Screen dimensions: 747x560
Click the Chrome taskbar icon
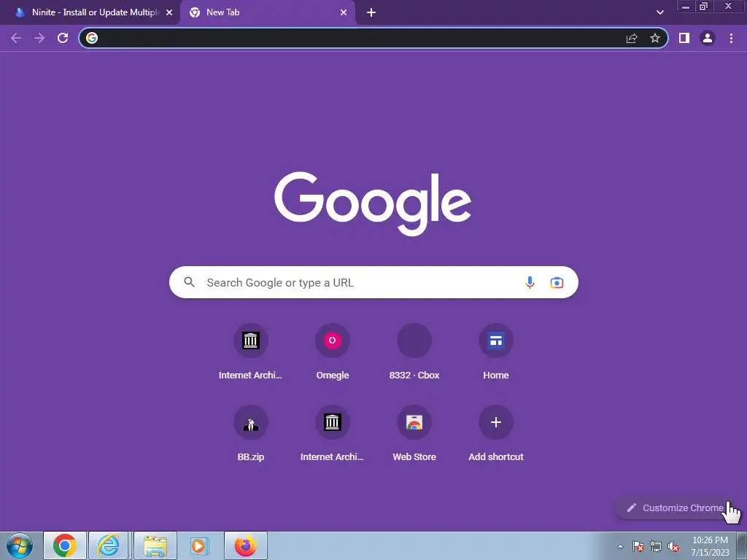coord(65,545)
